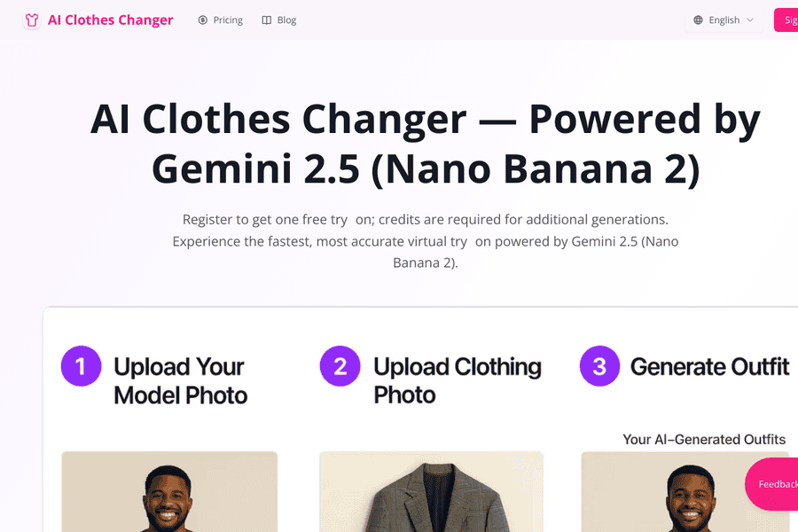Open the Pricing menu item
798x532 pixels.
221,20
